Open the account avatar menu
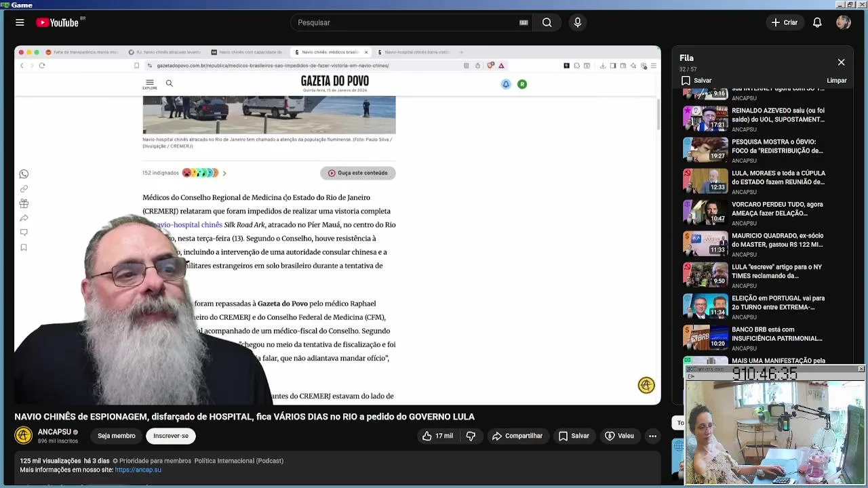The height and width of the screenshot is (488, 868). (x=844, y=22)
